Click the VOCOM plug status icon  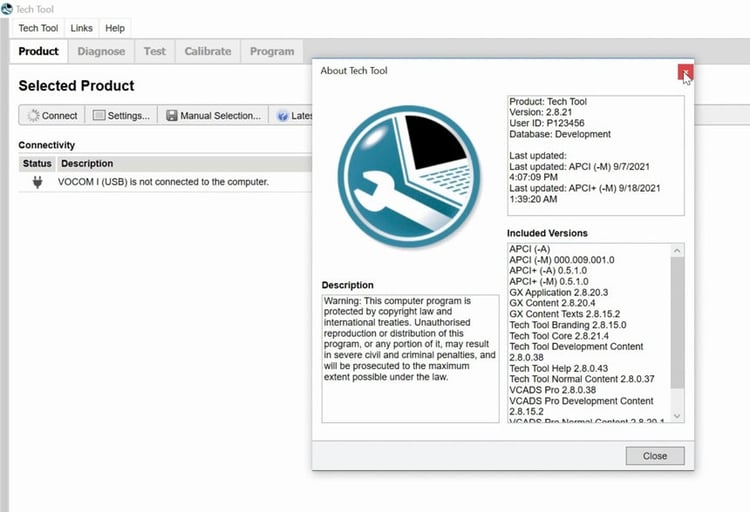point(37,182)
